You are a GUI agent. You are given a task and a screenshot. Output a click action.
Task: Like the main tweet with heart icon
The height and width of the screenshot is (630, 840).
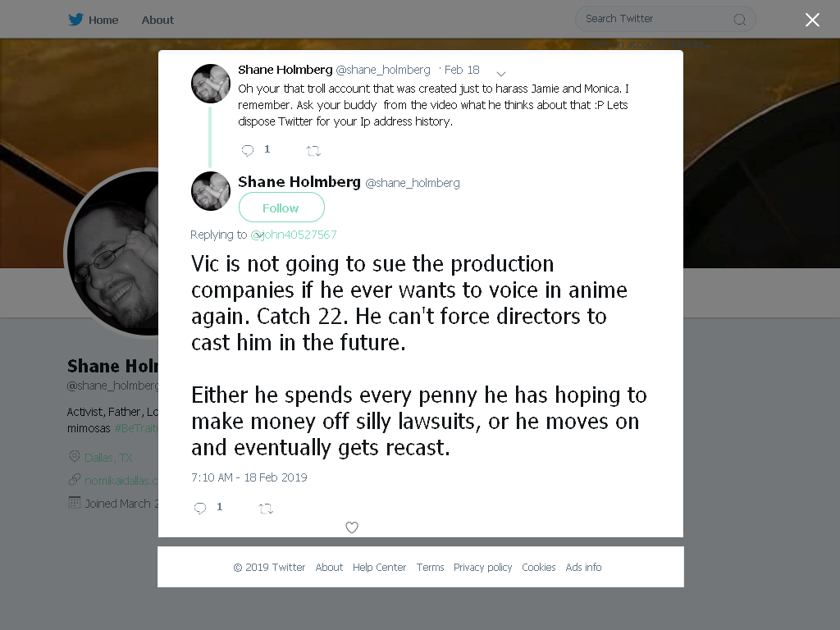pyautogui.click(x=351, y=527)
